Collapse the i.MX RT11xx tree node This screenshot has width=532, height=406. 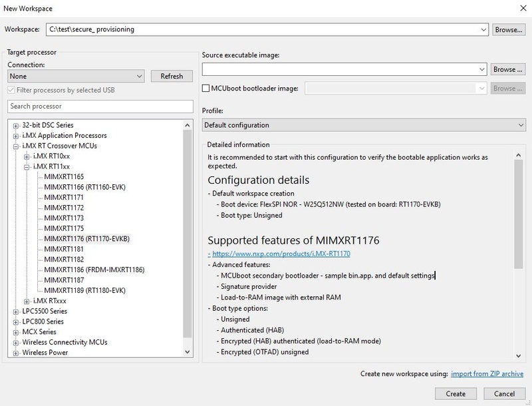[27, 166]
